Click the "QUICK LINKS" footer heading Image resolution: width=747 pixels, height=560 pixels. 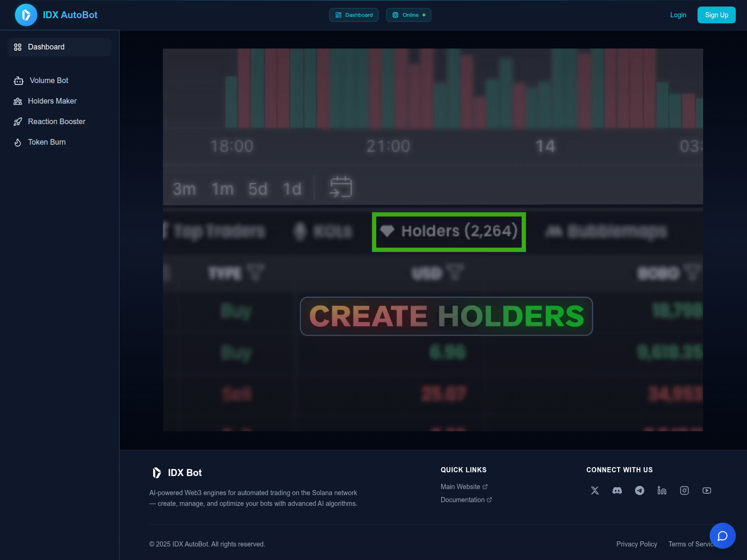[464, 470]
